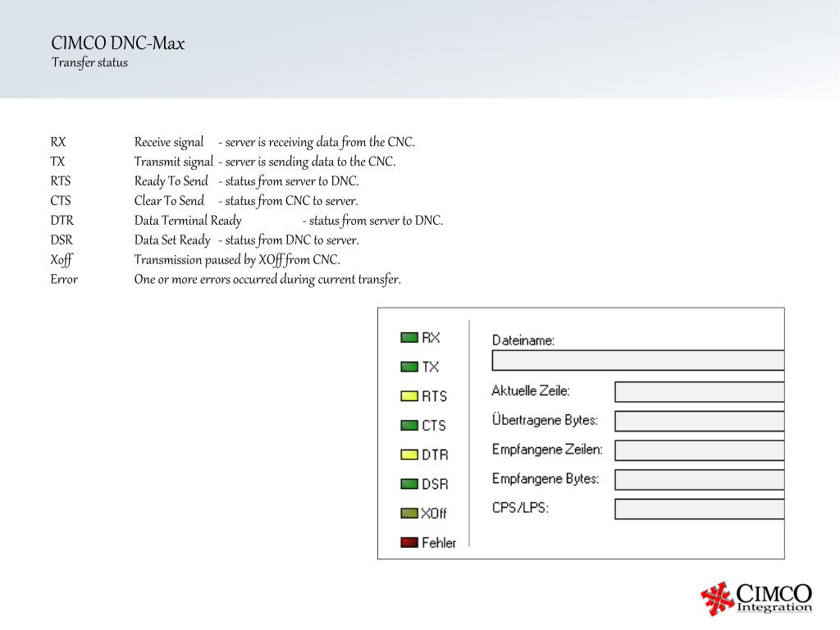Image resolution: width=840 pixels, height=630 pixels.
Task: Click the yellow RTS status indicator
Action: coord(409,396)
